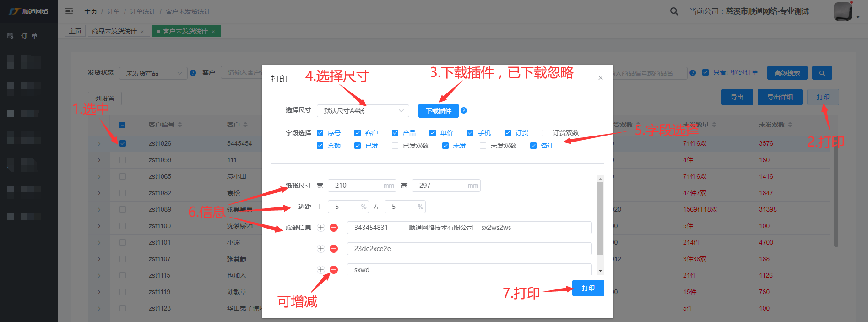868x322 pixels.
Task: Click the search magnifier icon in top header
Action: pos(674,11)
